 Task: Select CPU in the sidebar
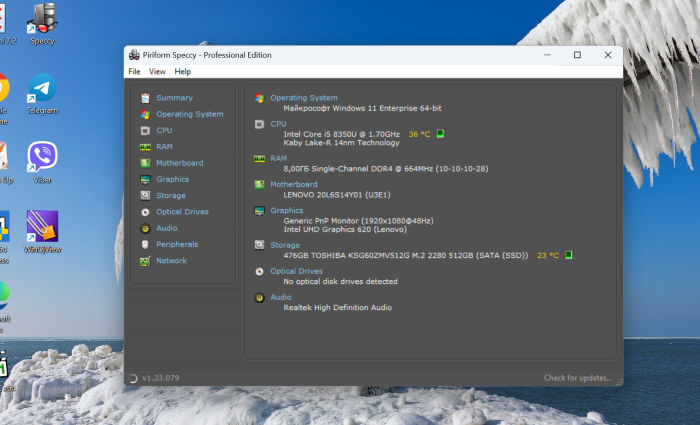(x=164, y=130)
